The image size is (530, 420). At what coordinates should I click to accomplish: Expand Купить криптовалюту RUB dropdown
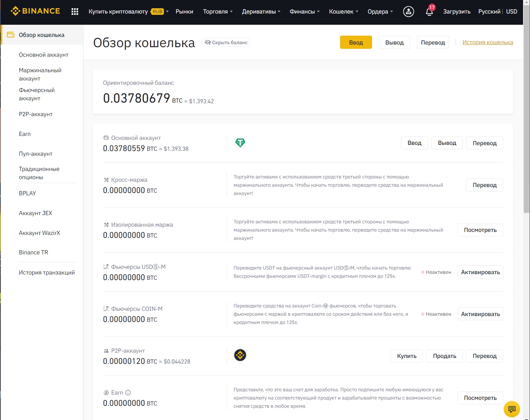tap(129, 12)
